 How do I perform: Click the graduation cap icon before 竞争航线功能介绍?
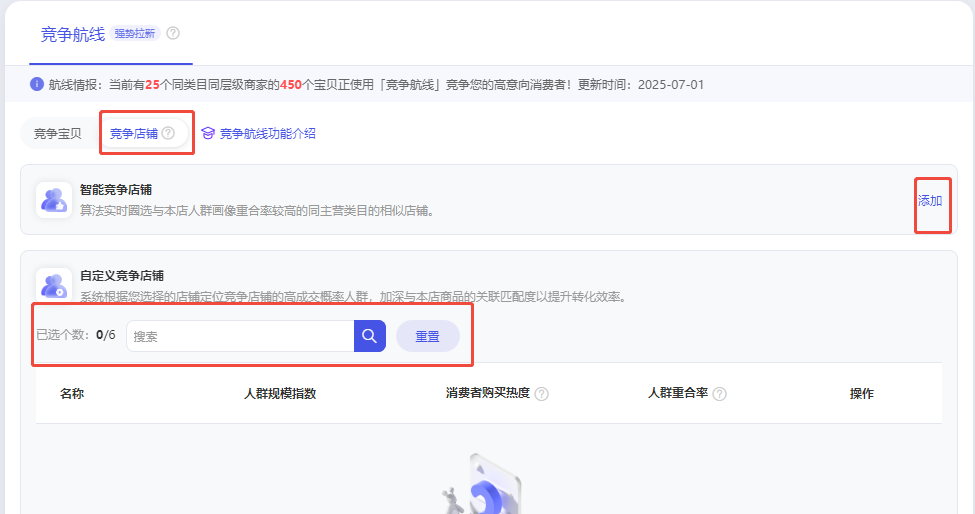point(208,133)
